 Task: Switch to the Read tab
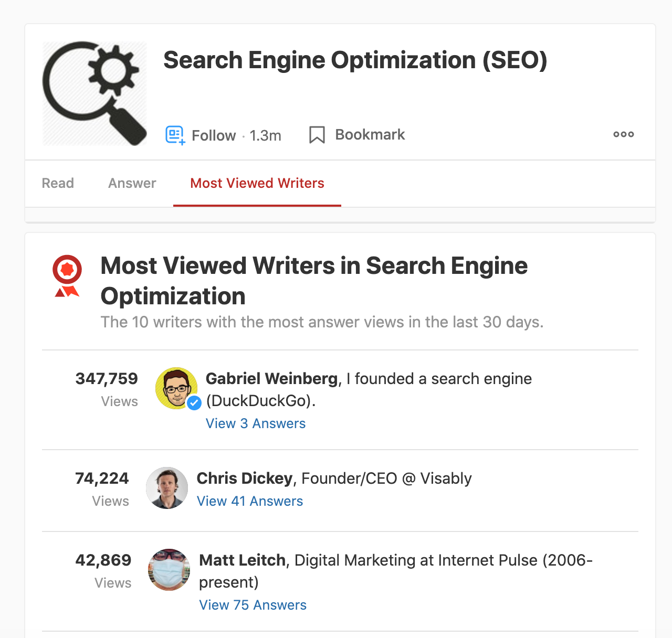58,183
